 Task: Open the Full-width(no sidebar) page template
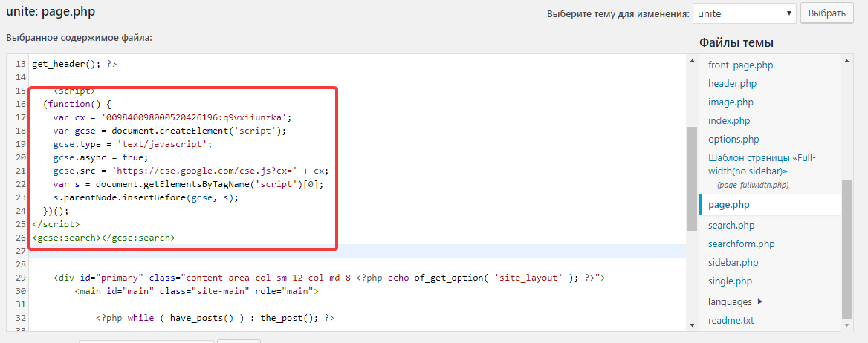pos(762,164)
